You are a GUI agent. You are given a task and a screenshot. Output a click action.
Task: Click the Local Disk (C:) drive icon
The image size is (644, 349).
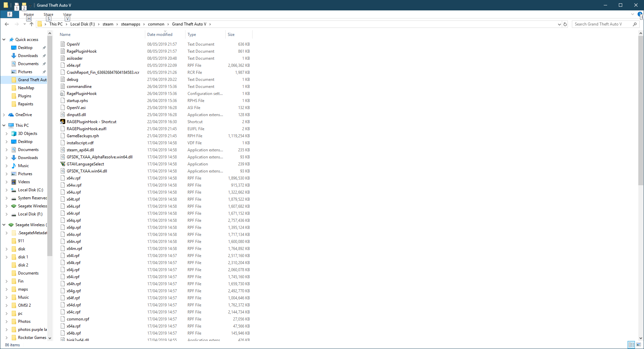pos(14,190)
